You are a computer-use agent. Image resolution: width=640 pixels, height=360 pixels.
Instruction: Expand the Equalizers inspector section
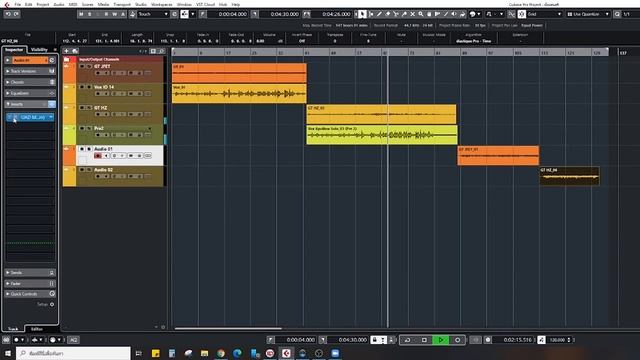pyautogui.click(x=30, y=93)
